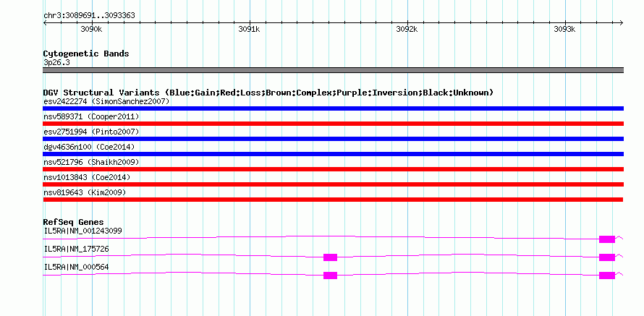Click the dgv4636n100 (Coe2014) variant label
This screenshot has width=644, height=316.
click(x=89, y=147)
